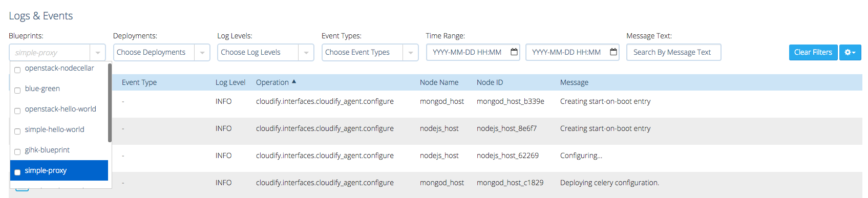Sort by the Operation column arrow
This screenshot has height=198, width=868.
point(294,82)
